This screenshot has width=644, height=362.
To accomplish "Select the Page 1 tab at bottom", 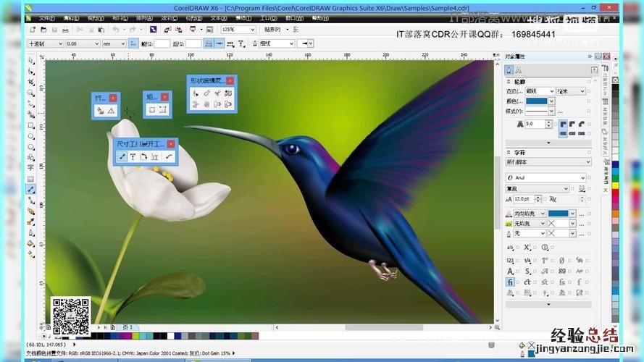I will coord(126,327).
